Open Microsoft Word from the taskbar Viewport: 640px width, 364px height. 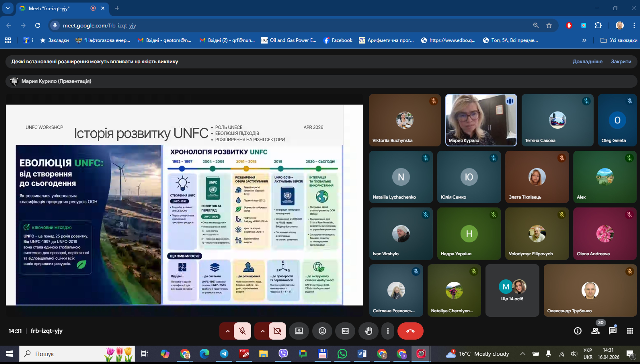pyautogui.click(x=362, y=353)
